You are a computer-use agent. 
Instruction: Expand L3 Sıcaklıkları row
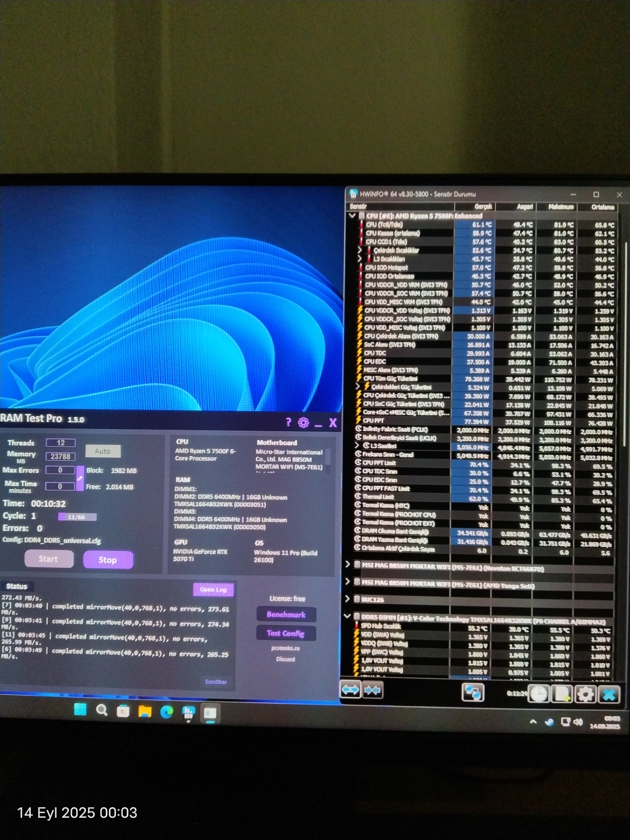click(360, 259)
